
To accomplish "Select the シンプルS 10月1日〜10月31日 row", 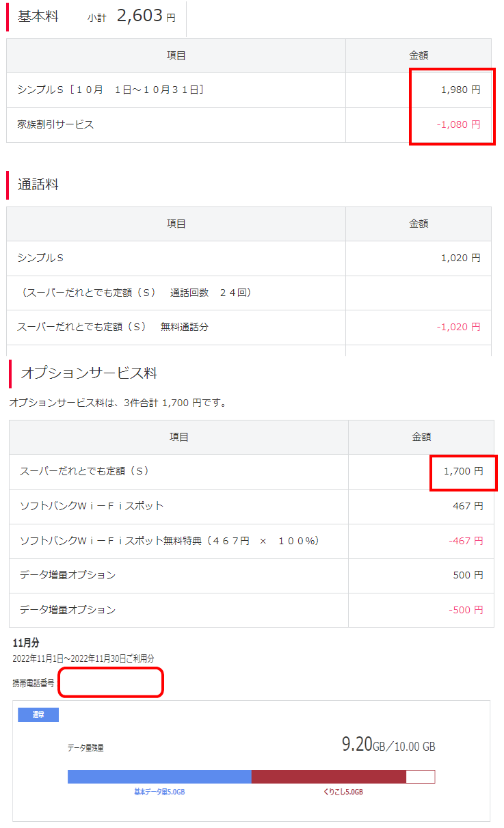I will coord(111,90).
